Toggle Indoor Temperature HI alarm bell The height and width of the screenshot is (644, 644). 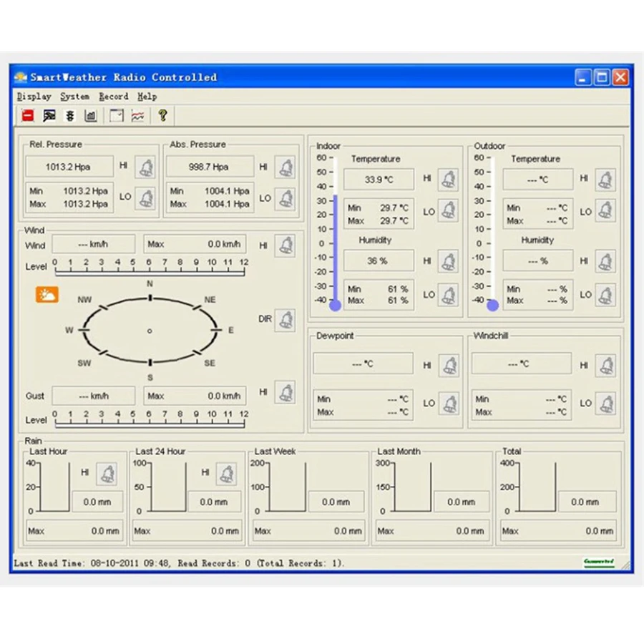pyautogui.click(x=449, y=179)
